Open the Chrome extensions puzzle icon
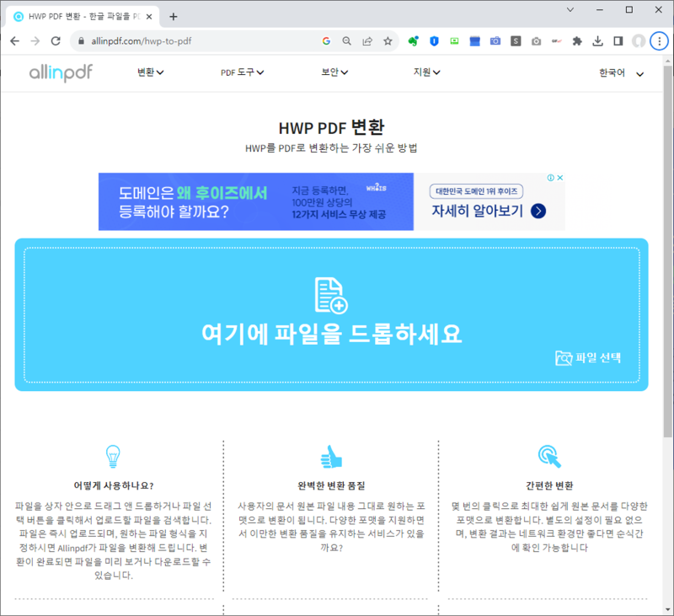674x616 pixels. [x=579, y=40]
